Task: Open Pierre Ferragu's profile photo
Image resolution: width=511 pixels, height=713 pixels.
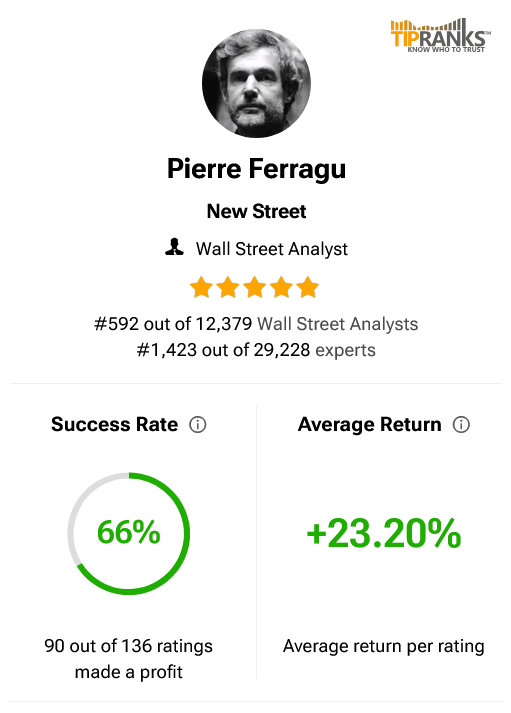Action: [x=256, y=83]
